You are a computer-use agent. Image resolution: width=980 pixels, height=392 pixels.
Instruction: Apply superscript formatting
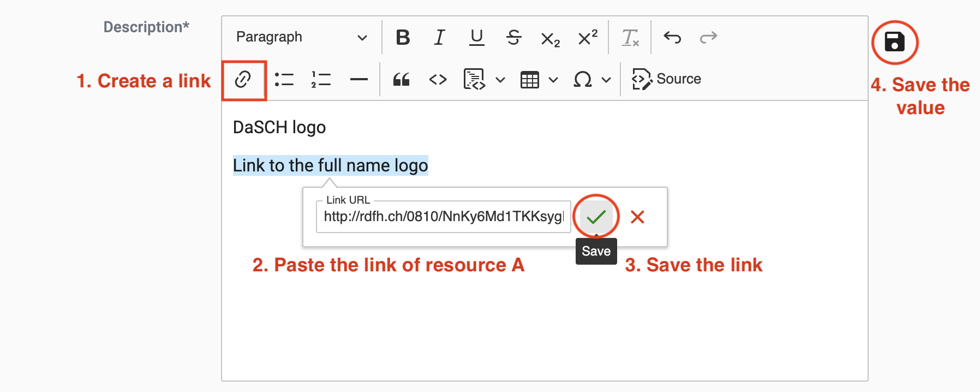[x=588, y=38]
